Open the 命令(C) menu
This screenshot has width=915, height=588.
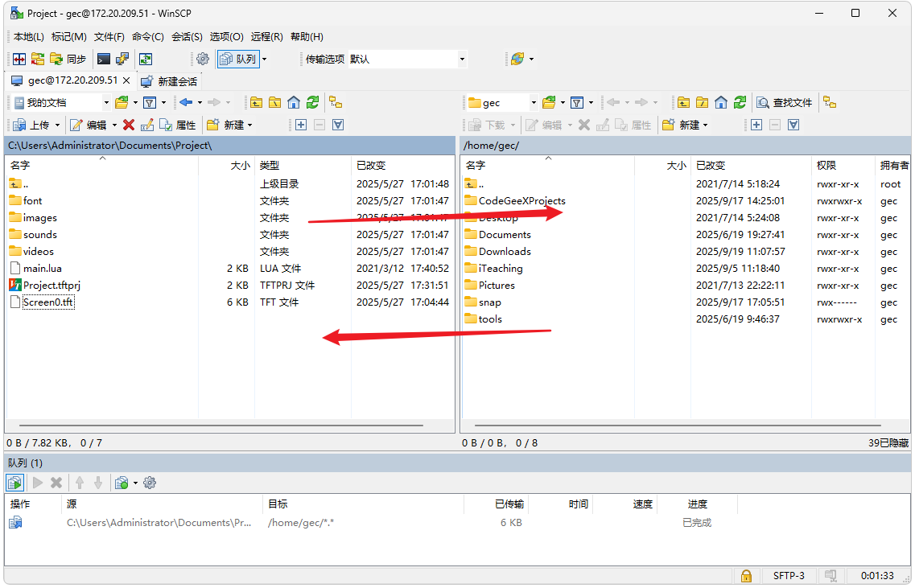click(x=148, y=36)
